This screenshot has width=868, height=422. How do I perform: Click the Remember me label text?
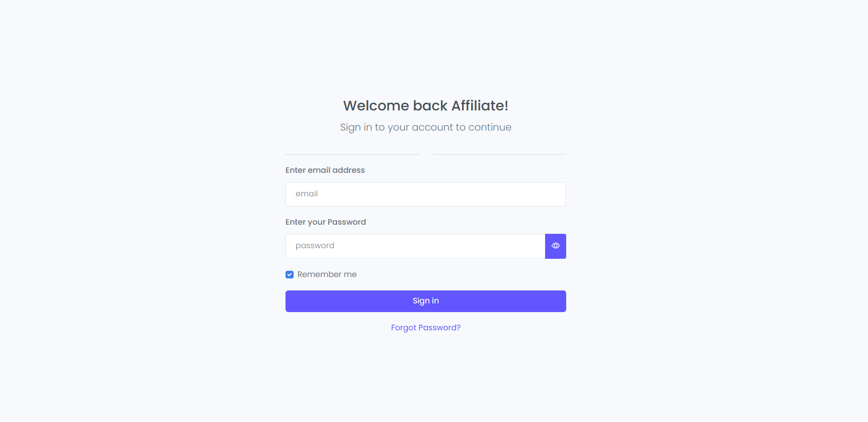[x=327, y=275]
